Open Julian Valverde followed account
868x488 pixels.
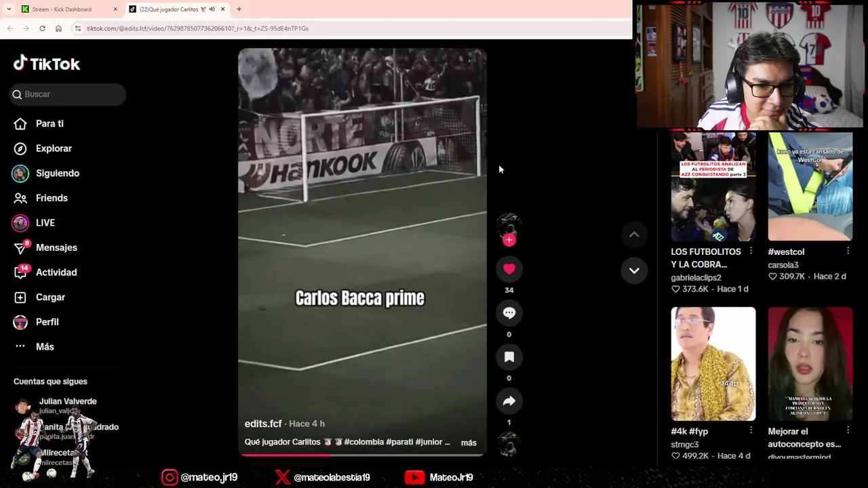point(68,405)
